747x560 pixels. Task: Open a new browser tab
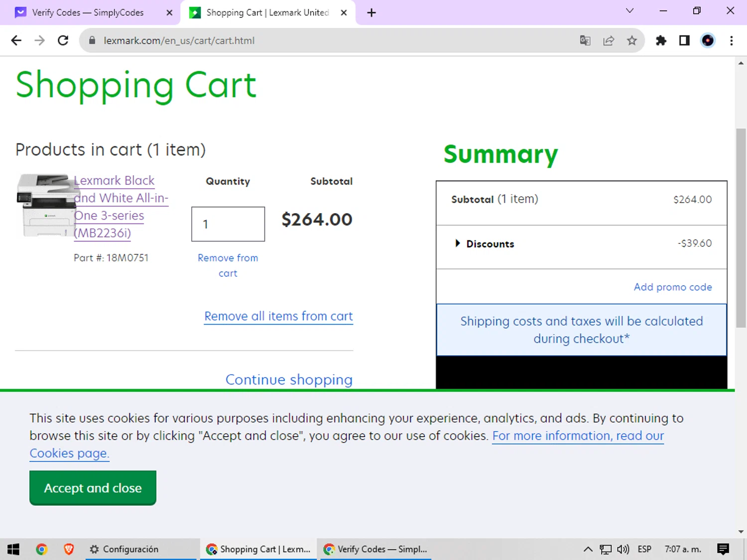click(372, 13)
